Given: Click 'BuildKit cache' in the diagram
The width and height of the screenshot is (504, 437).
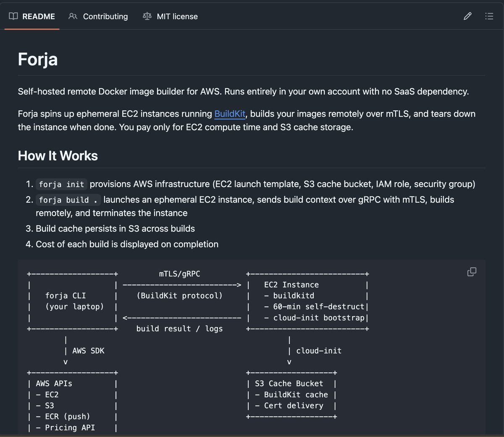Looking at the screenshot, I should pos(296,395).
